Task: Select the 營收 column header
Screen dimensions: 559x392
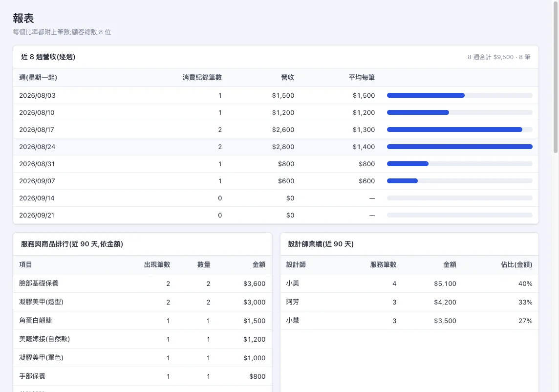Action: (288, 77)
